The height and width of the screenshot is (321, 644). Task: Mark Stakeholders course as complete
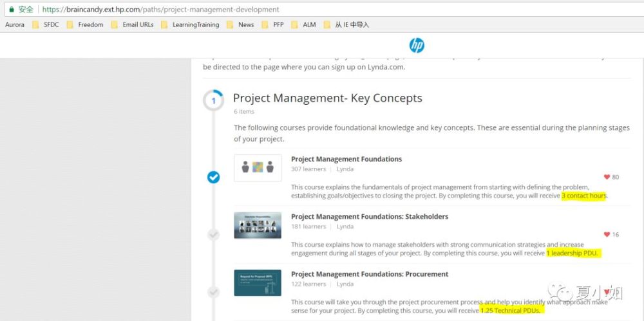click(x=213, y=235)
